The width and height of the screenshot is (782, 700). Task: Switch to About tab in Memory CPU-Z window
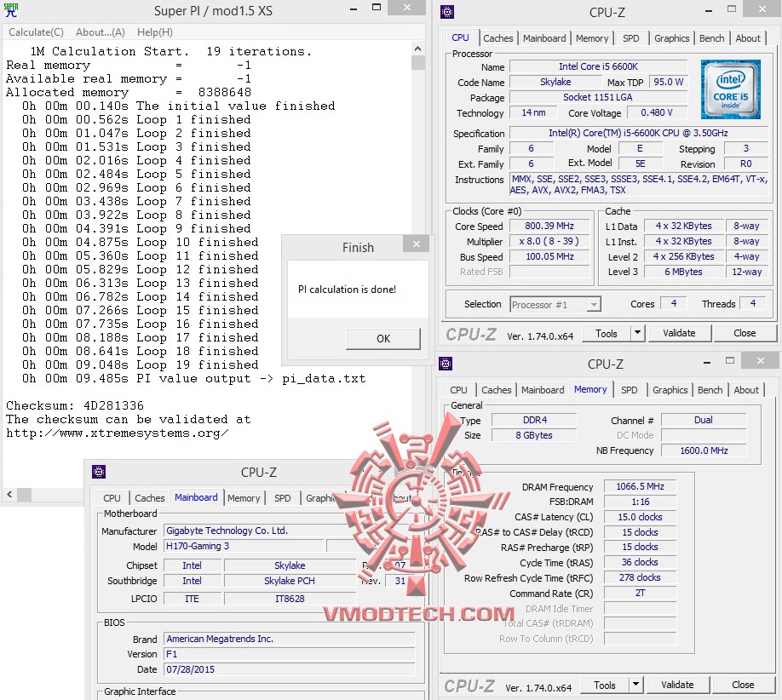746,390
